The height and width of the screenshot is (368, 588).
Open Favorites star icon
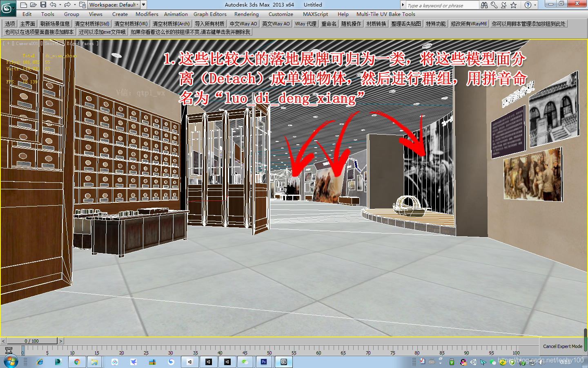coord(514,5)
